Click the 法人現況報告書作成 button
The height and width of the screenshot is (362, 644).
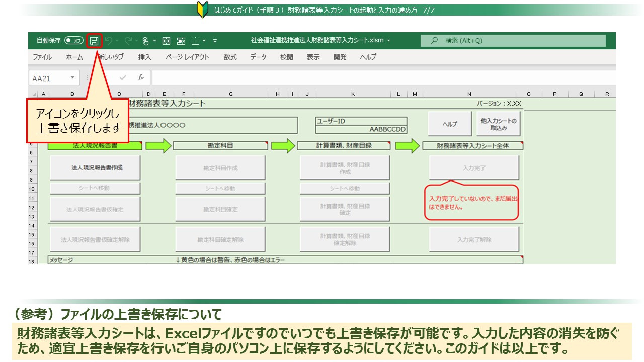[95, 168]
